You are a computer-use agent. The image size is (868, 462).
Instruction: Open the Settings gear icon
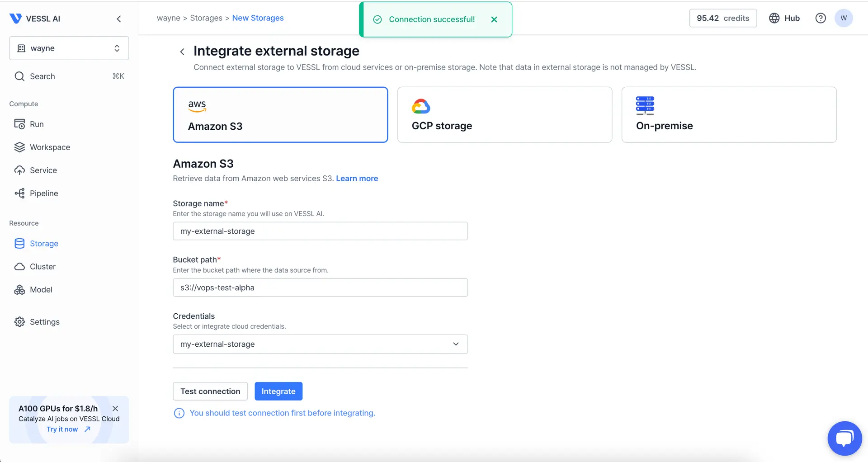tap(19, 322)
